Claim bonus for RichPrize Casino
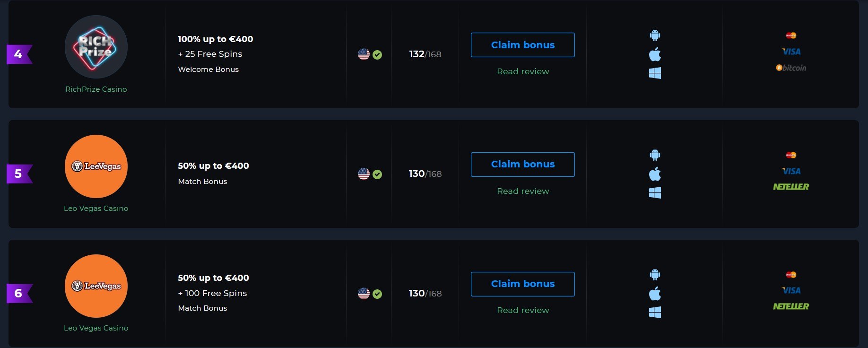The image size is (868, 348). (523, 45)
